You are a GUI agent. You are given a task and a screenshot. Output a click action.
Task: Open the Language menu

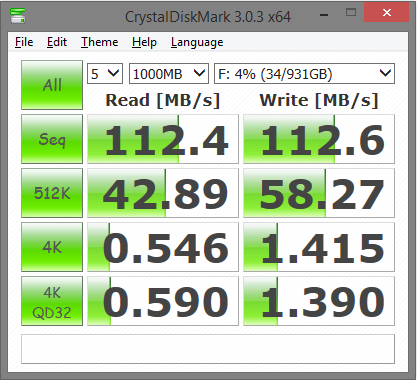[197, 42]
